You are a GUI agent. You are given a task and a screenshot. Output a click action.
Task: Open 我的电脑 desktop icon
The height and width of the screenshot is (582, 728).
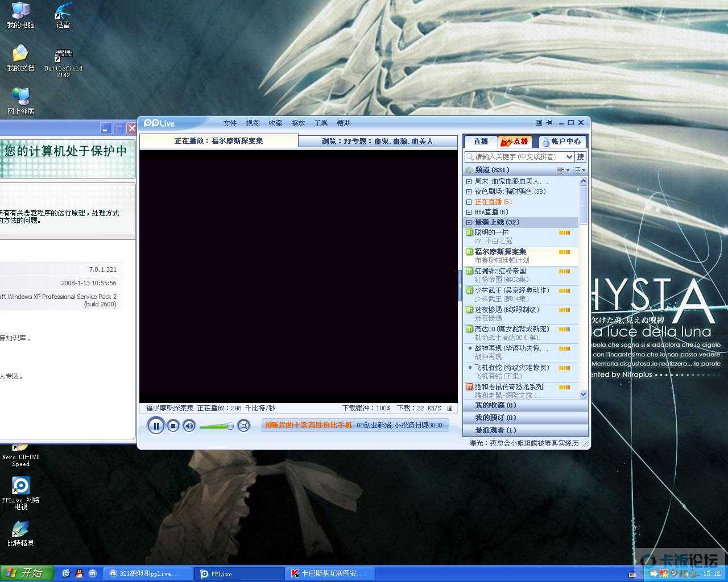[20, 15]
